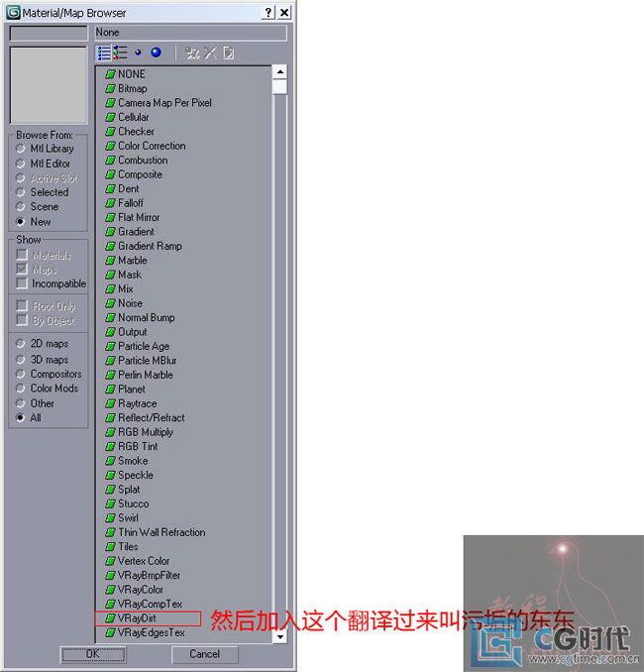Click green map icon beside Falloff
This screenshot has width=644, height=672.
[111, 203]
